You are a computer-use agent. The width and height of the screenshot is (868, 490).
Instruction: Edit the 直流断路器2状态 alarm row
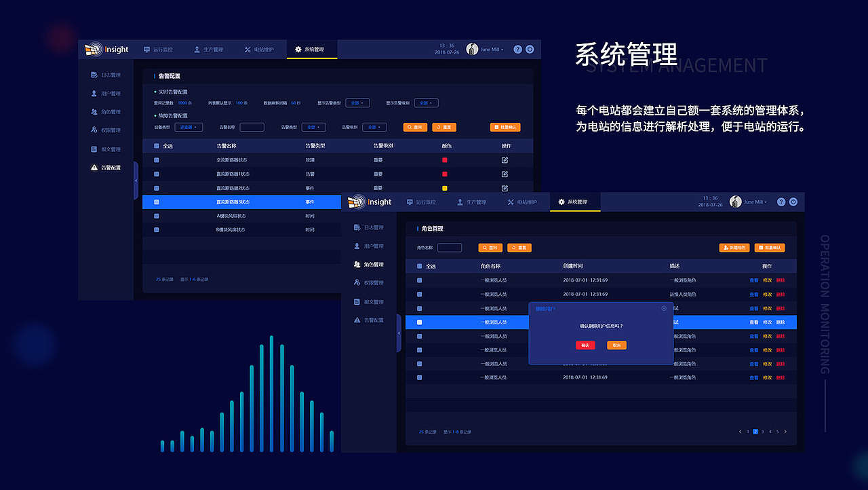505,188
